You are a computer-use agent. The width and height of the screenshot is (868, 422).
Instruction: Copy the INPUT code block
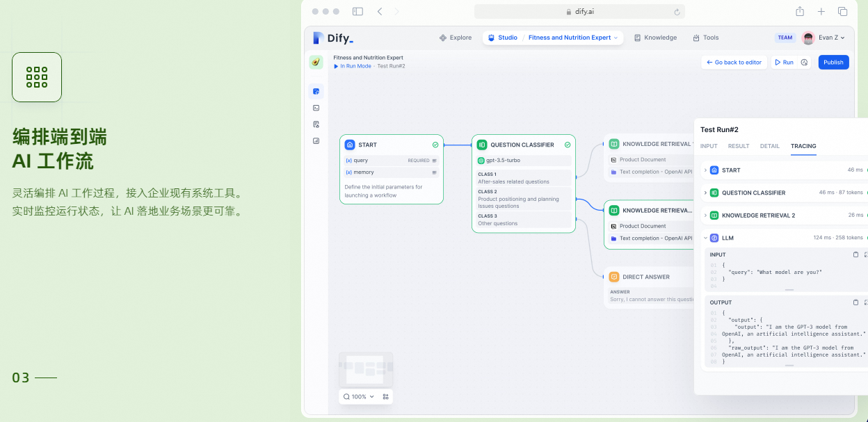tap(855, 254)
